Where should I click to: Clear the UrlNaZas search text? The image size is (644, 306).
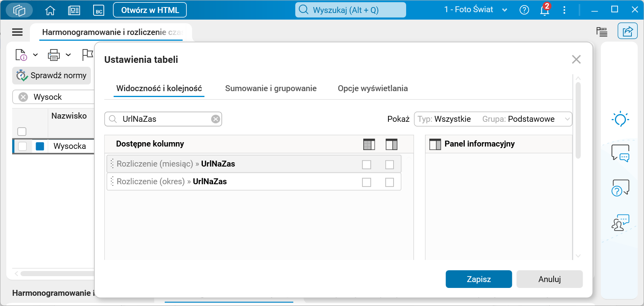215,119
